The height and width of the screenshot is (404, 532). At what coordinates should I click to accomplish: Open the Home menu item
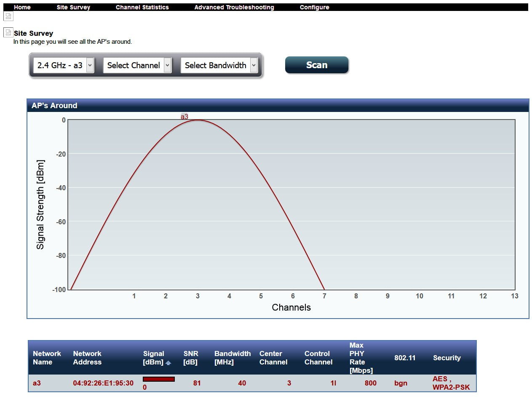22,7
